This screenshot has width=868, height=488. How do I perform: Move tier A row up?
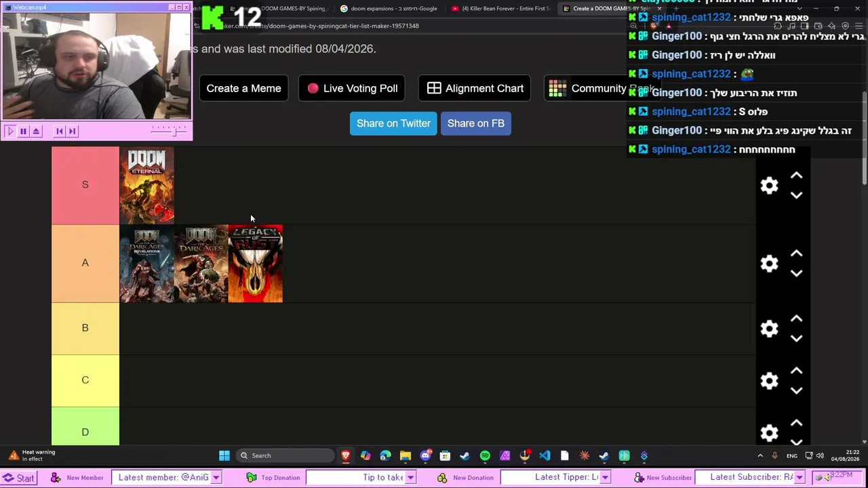(x=797, y=253)
